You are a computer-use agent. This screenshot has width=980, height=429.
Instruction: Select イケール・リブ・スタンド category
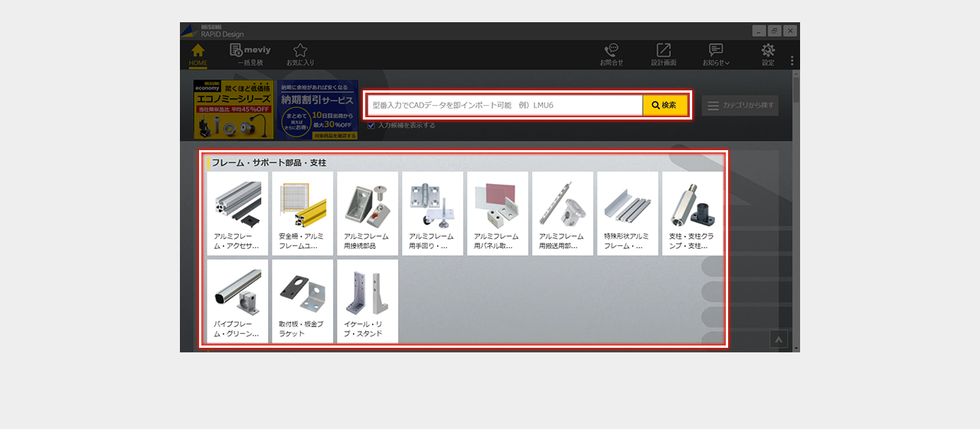367,301
